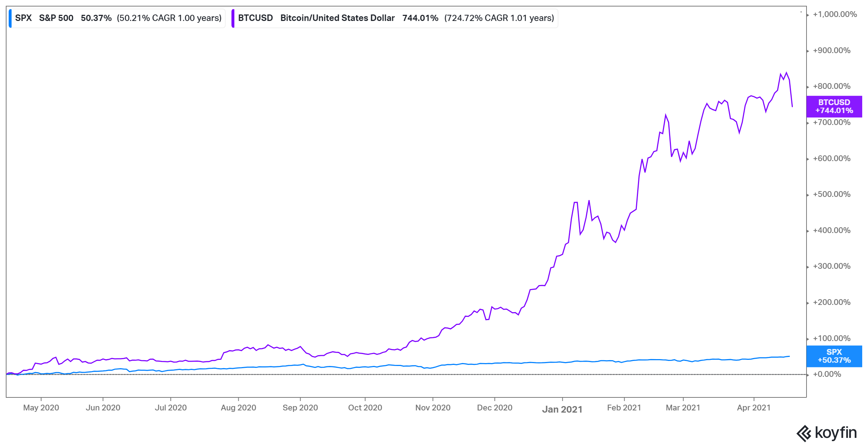The height and width of the screenshot is (448, 868).
Task: Click the Nov 2020 date label
Action: tap(433, 408)
